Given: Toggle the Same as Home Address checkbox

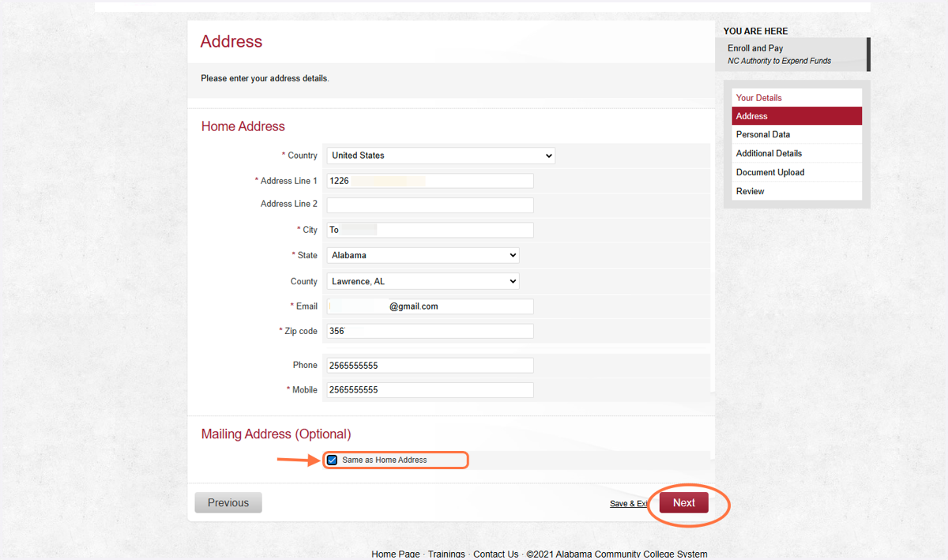Looking at the screenshot, I should 333,460.
